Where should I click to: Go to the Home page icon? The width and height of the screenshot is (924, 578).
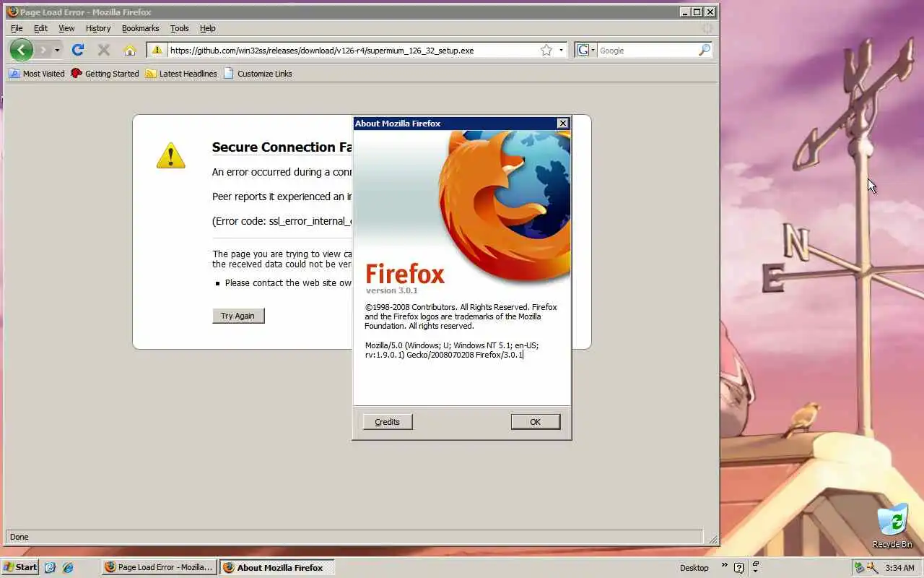[130, 50]
